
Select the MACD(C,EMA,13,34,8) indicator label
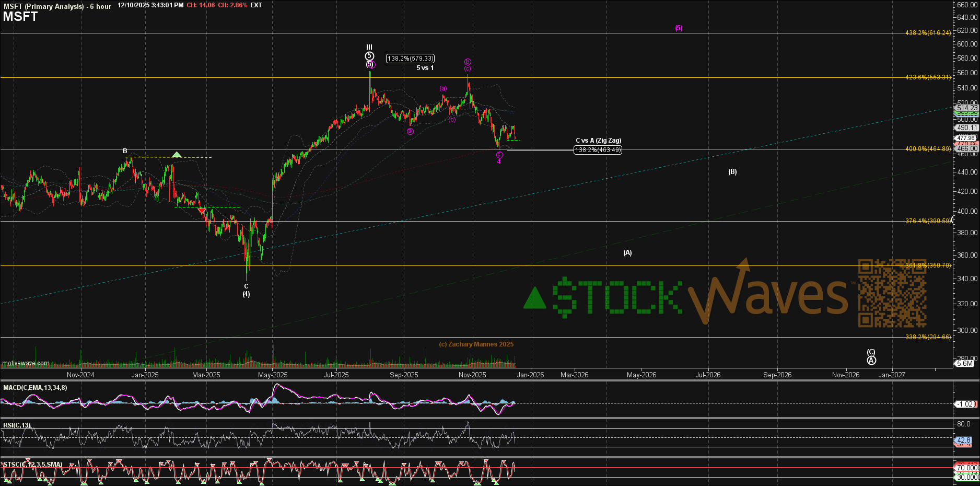click(34, 388)
